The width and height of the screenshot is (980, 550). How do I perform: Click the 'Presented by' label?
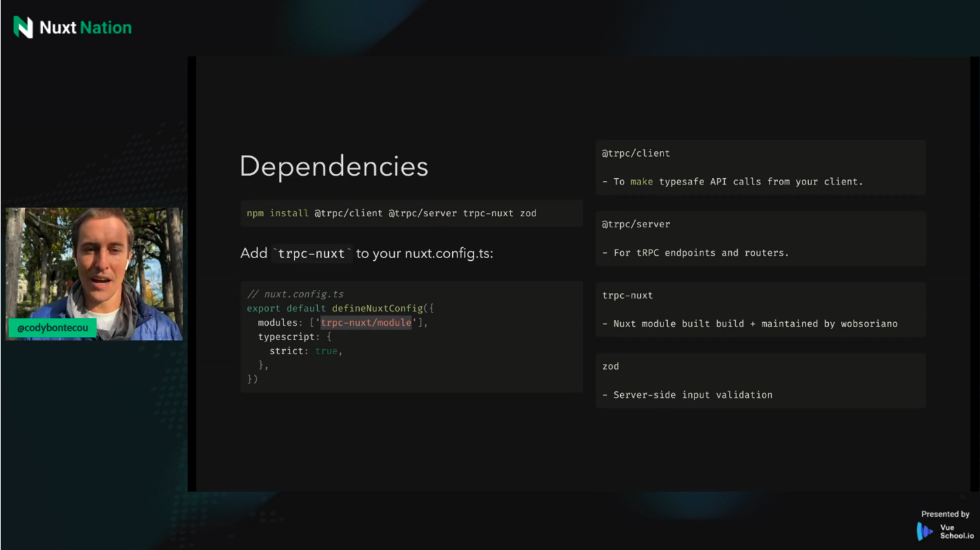(x=944, y=514)
